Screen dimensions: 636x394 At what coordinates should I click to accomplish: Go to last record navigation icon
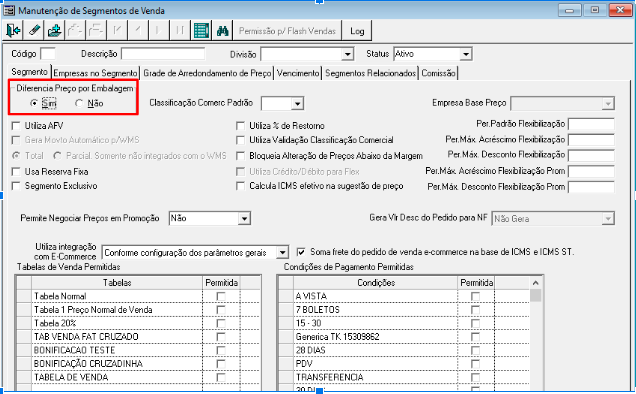[x=180, y=31]
